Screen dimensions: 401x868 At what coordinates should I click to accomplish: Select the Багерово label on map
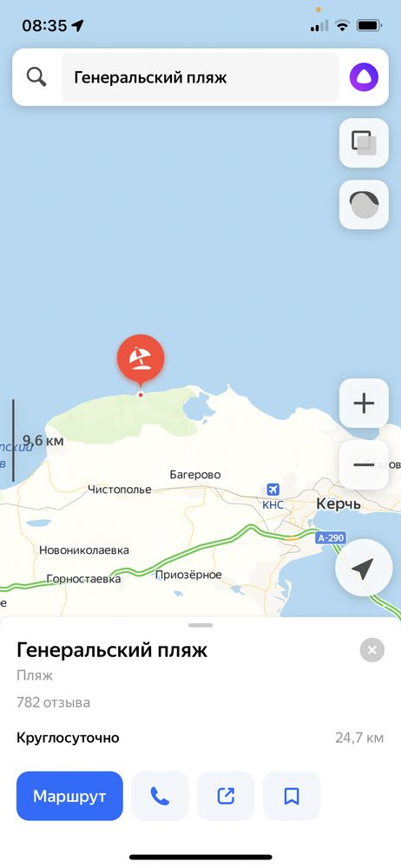195,475
